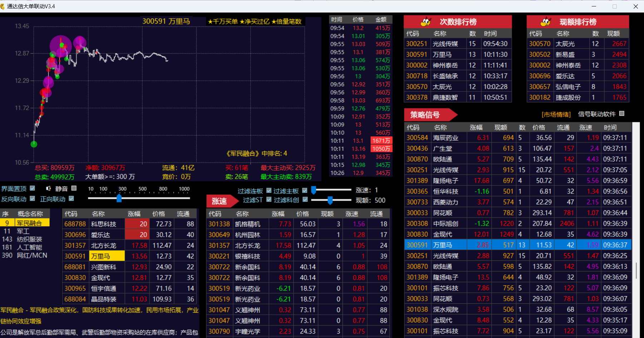The width and height of the screenshot is (644, 338).
Task: Close the 通达信大单联动 window
Action: pos(635,6)
